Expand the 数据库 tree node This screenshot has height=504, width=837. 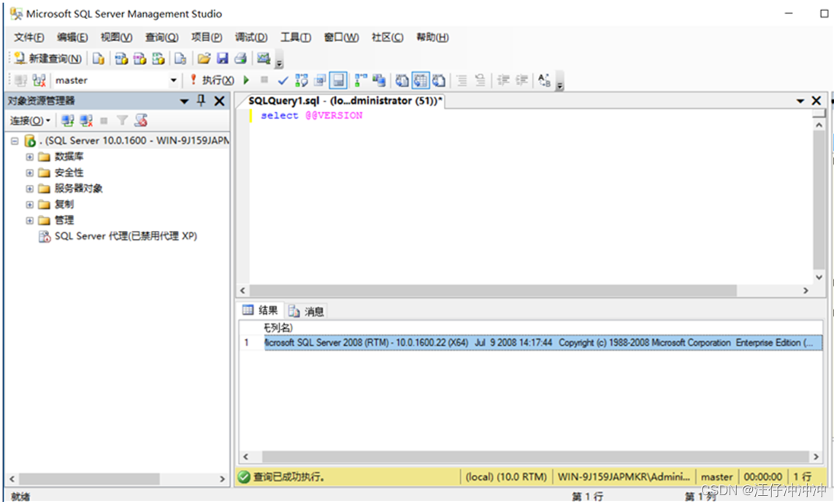tap(29, 156)
